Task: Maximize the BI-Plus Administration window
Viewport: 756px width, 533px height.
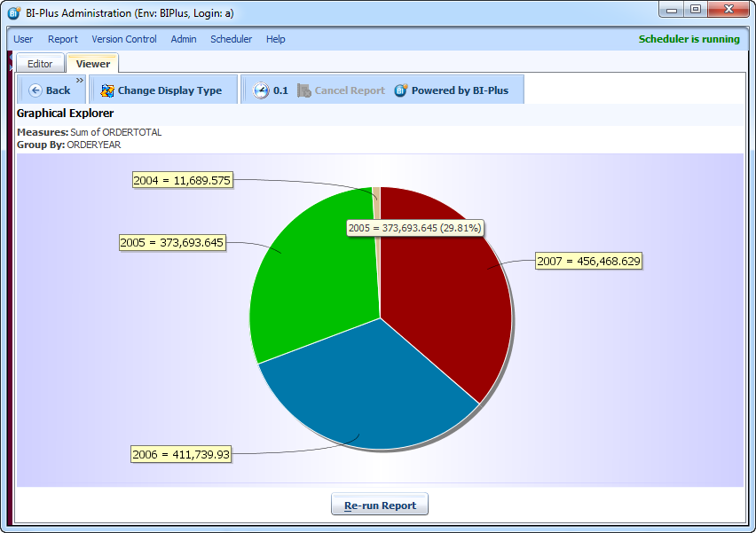Action: click(696, 10)
